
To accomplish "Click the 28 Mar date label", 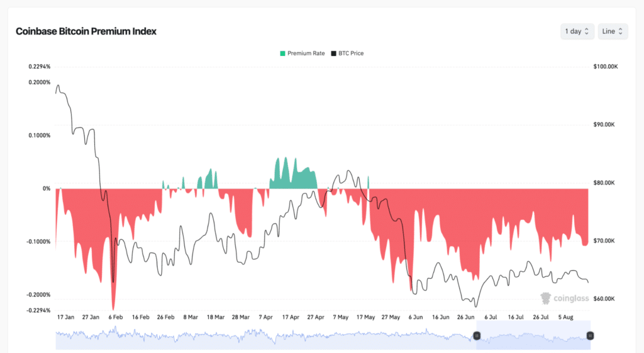I will (x=241, y=317).
